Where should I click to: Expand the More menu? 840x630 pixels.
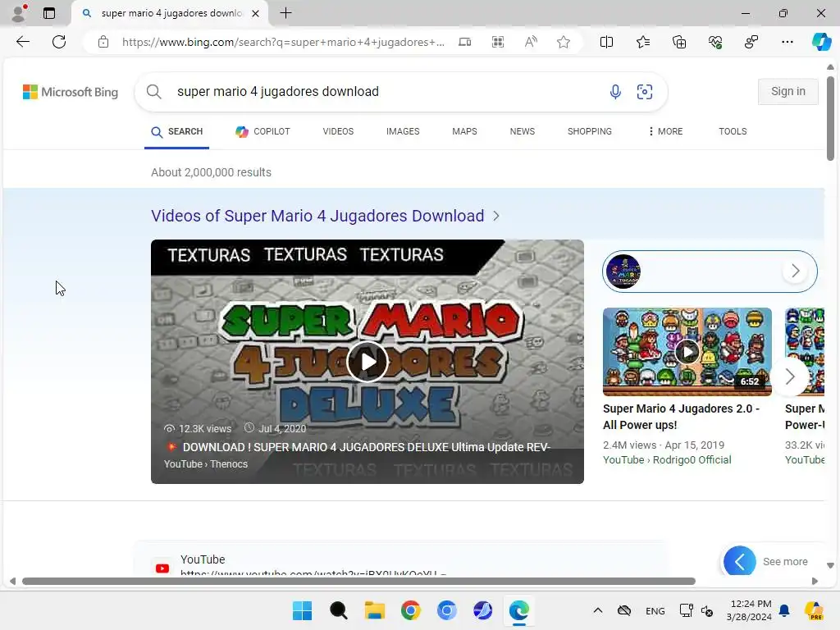pos(665,131)
